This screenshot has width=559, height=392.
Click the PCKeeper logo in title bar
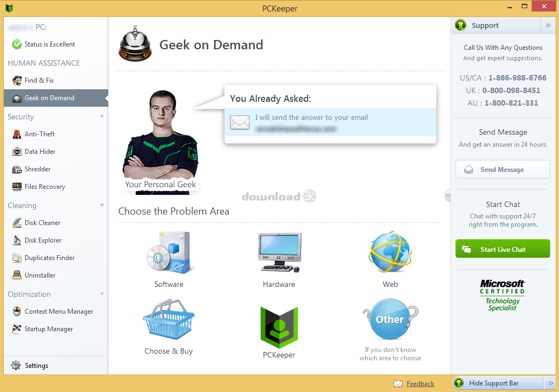pyautogui.click(x=9, y=8)
